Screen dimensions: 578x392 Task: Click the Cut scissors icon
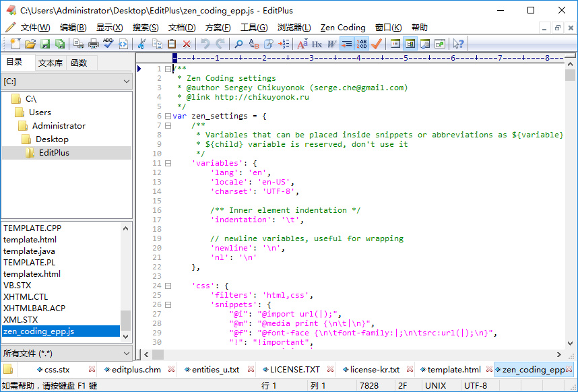tap(141, 44)
